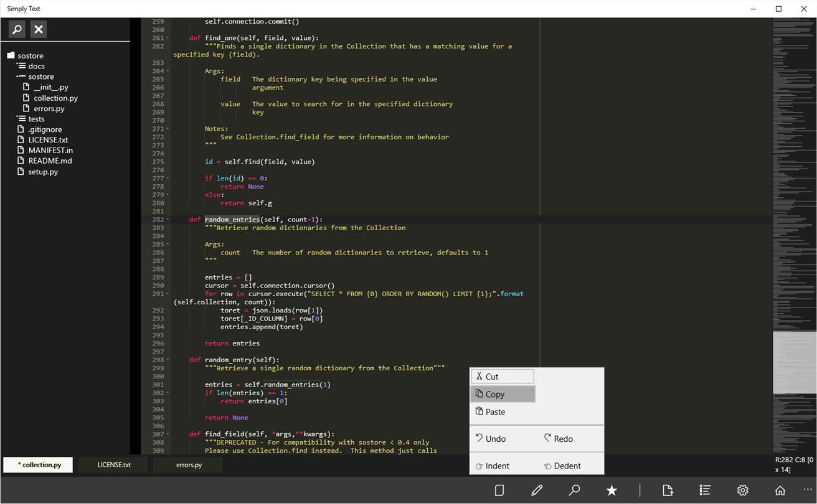Collapse the sostore subfolder
The width and height of the screenshot is (817, 504).
point(21,77)
